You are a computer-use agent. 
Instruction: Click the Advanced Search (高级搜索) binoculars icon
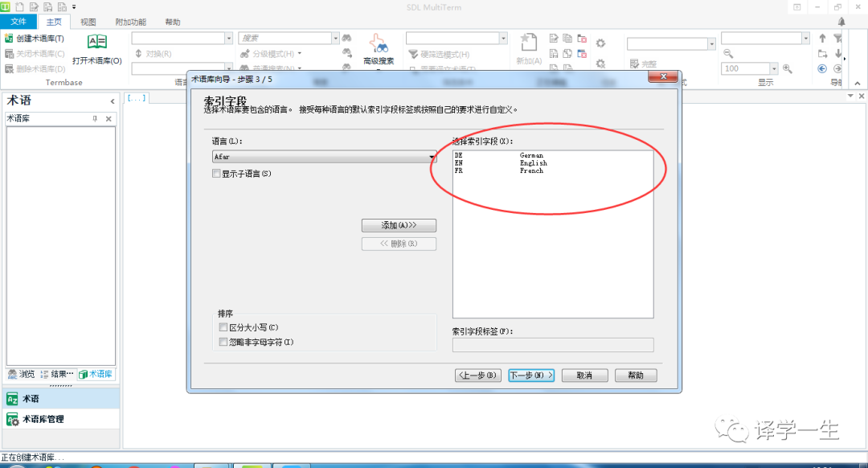coord(379,43)
